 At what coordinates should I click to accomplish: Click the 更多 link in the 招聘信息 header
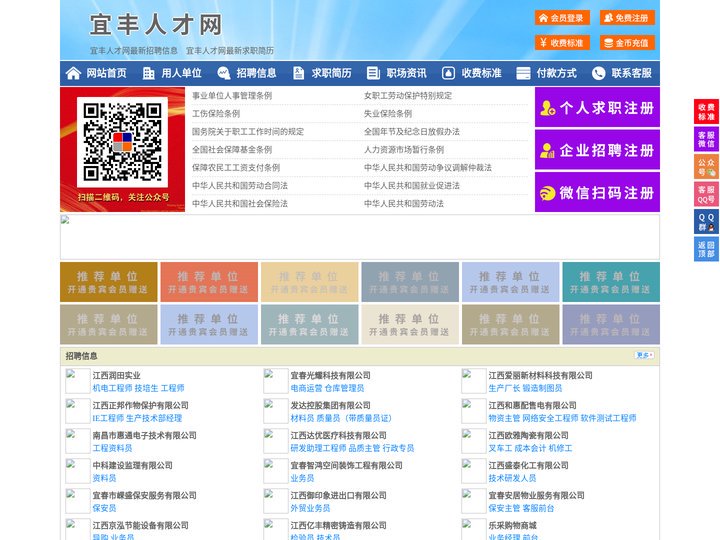point(644,355)
